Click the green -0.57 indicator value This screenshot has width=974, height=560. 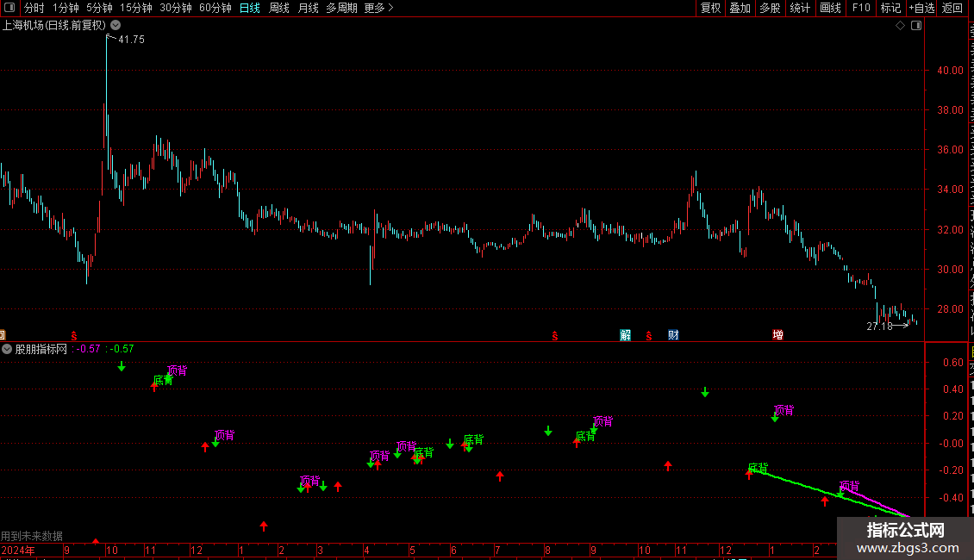pyautogui.click(x=122, y=349)
